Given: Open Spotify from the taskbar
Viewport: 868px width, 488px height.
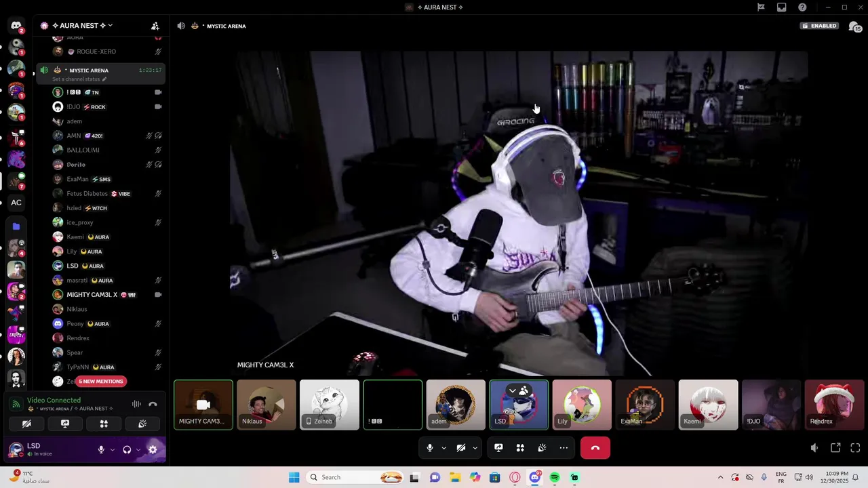Looking at the screenshot, I should point(555,477).
